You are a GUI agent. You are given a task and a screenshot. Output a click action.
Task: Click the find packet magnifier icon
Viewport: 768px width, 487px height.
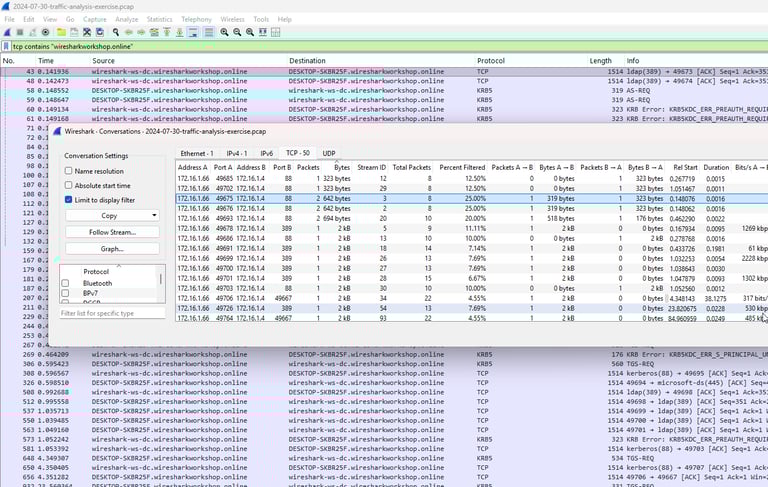coord(115,32)
